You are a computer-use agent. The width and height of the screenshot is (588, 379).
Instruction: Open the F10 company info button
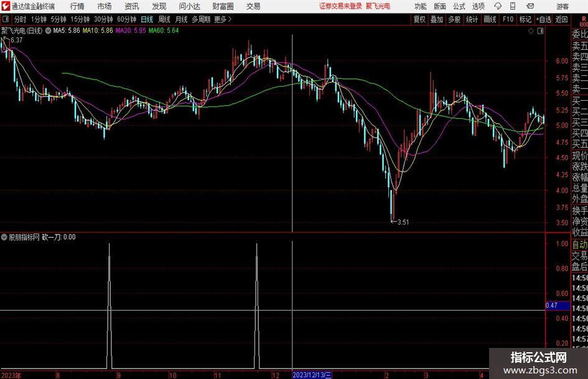click(508, 19)
